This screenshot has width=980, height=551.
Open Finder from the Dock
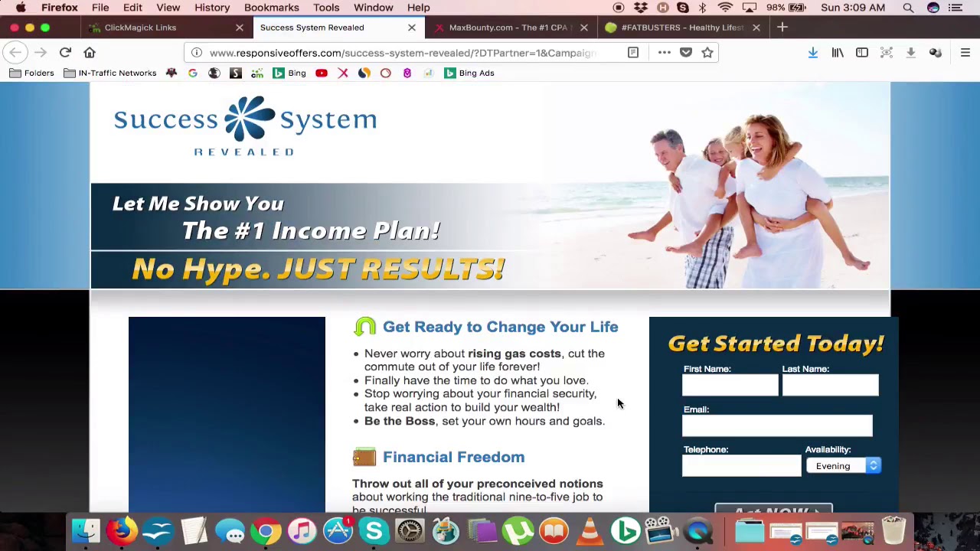pyautogui.click(x=86, y=531)
